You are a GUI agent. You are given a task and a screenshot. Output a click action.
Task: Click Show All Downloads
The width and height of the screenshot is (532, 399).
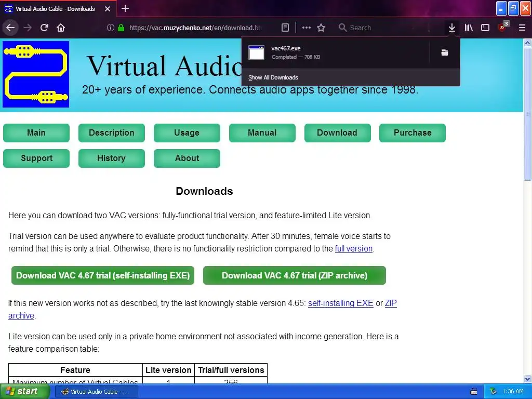(273, 77)
